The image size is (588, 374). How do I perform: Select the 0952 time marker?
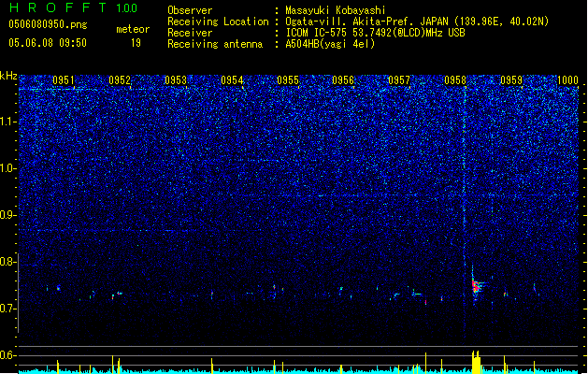click(120, 80)
